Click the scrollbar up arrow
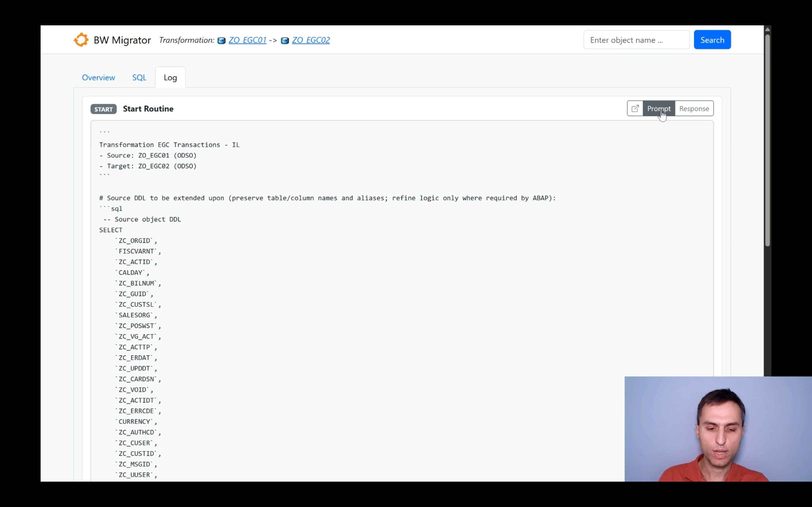The width and height of the screenshot is (812, 507). (767, 30)
